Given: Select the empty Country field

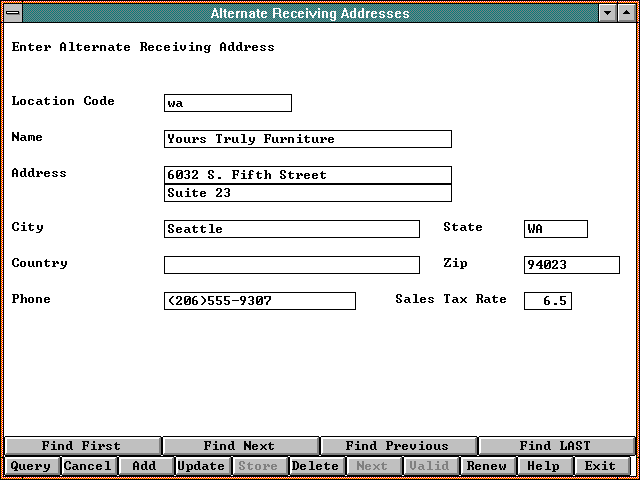Looking at the screenshot, I should click(x=292, y=265).
